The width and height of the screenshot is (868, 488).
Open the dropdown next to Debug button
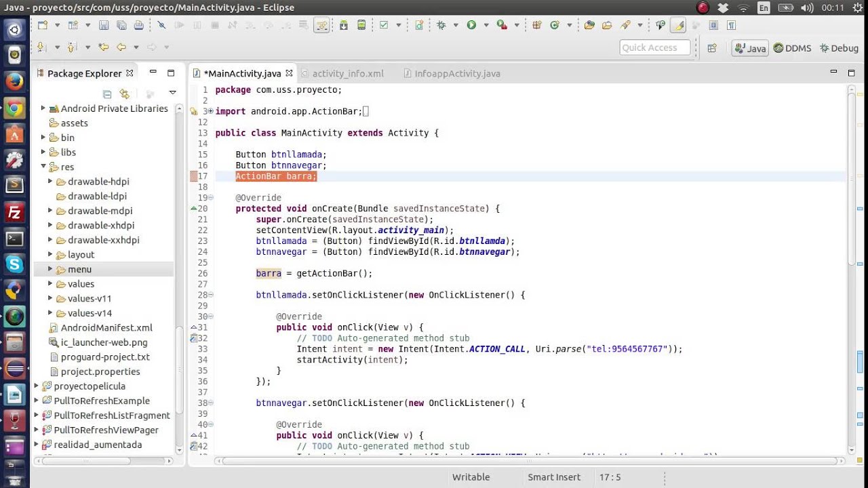(456, 25)
